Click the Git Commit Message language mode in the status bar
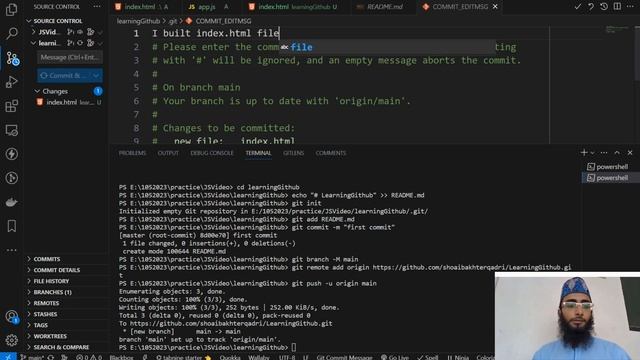640x360 pixels. tap(344, 357)
